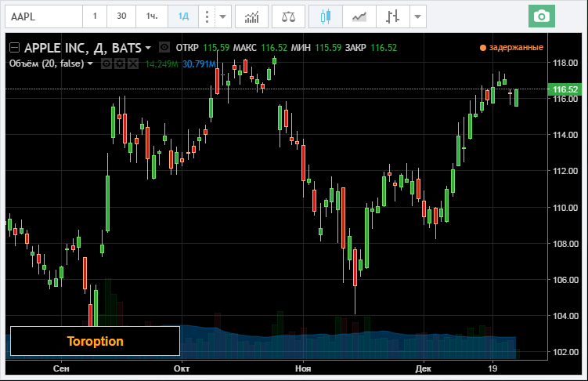588x381 pixels.
Task: Expand the chart style dropdown arrow
Action: pos(418,16)
